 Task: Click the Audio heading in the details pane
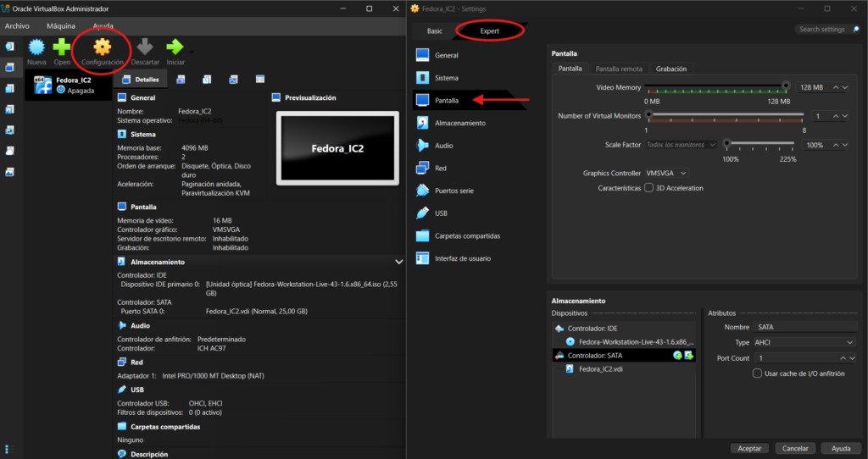click(140, 326)
